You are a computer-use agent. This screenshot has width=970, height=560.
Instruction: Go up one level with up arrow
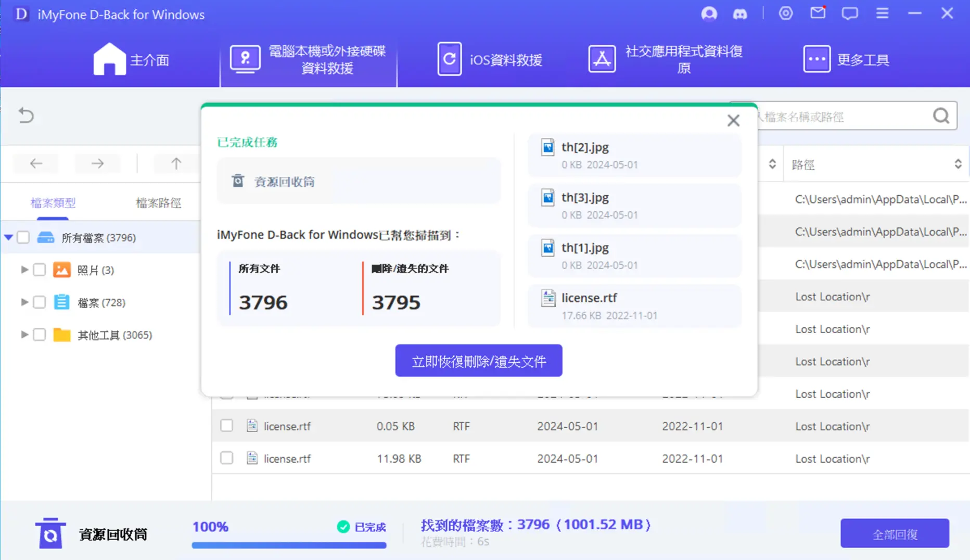click(x=176, y=163)
